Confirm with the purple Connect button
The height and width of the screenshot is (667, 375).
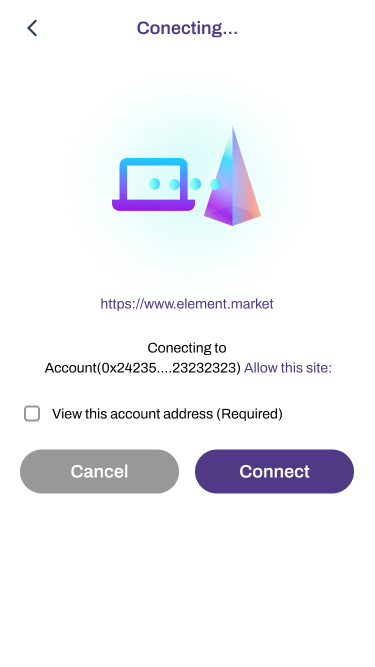click(274, 471)
